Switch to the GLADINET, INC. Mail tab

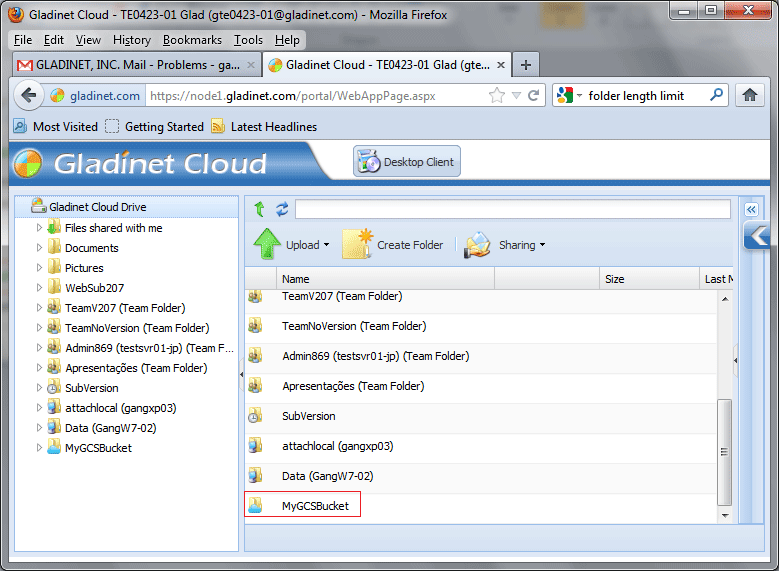click(x=135, y=65)
